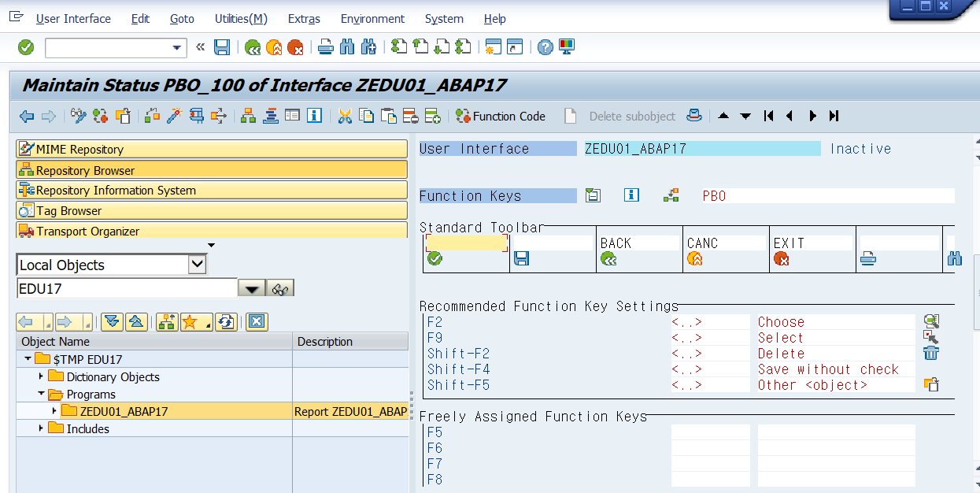Click the first empty F5 function key field
Image resolution: width=980 pixels, height=493 pixels.
[710, 432]
